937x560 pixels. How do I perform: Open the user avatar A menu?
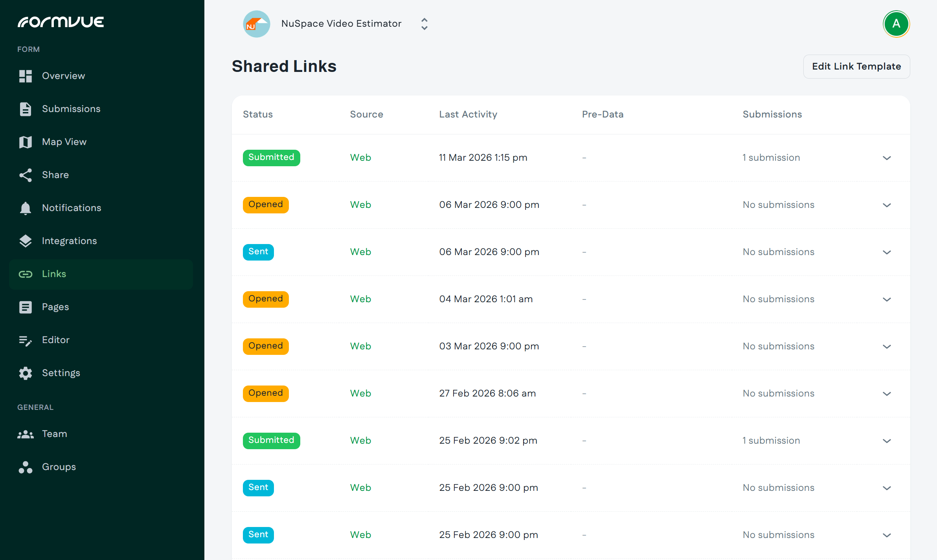click(x=896, y=24)
